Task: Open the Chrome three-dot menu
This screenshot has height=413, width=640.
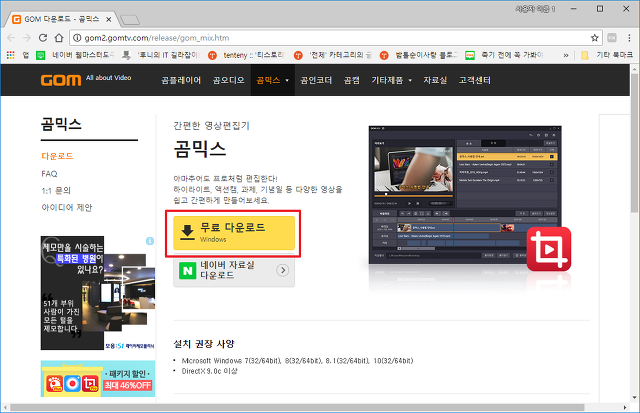Action: point(629,38)
